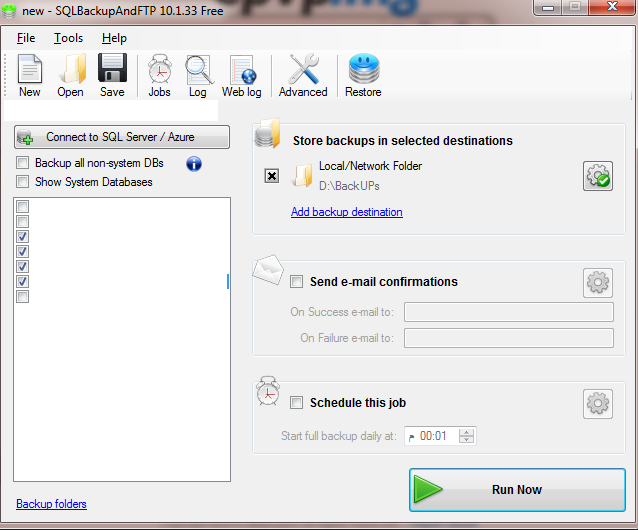Image resolution: width=638 pixels, height=530 pixels.
Task: Uncheck the fifth database checkbox in list
Action: pyautogui.click(x=22, y=267)
